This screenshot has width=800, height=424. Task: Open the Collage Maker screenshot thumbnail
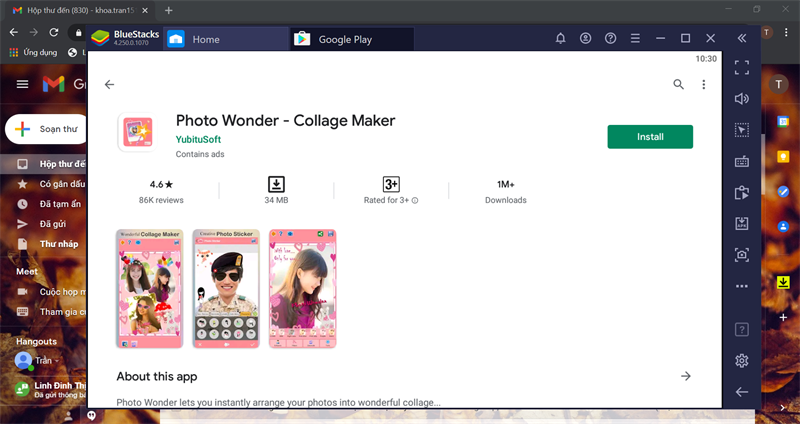[149, 289]
